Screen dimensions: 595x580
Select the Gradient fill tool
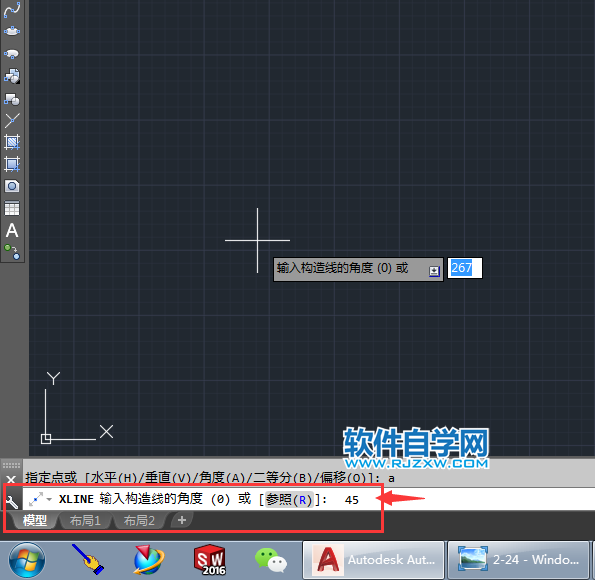(12, 164)
